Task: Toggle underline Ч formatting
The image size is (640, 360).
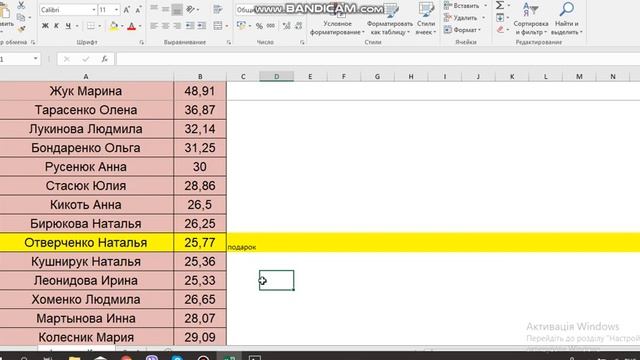Action: (x=68, y=26)
